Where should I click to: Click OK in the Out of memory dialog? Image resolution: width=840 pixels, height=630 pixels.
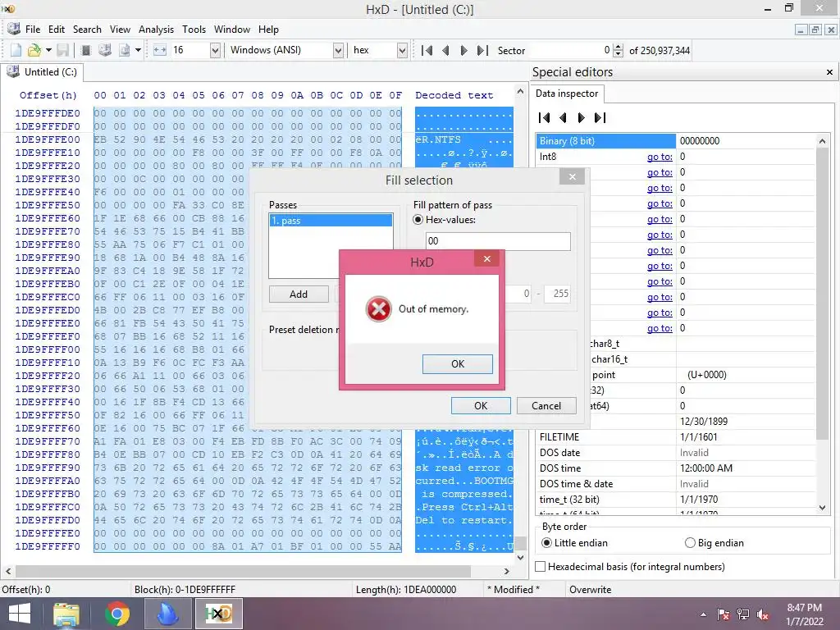(x=458, y=363)
